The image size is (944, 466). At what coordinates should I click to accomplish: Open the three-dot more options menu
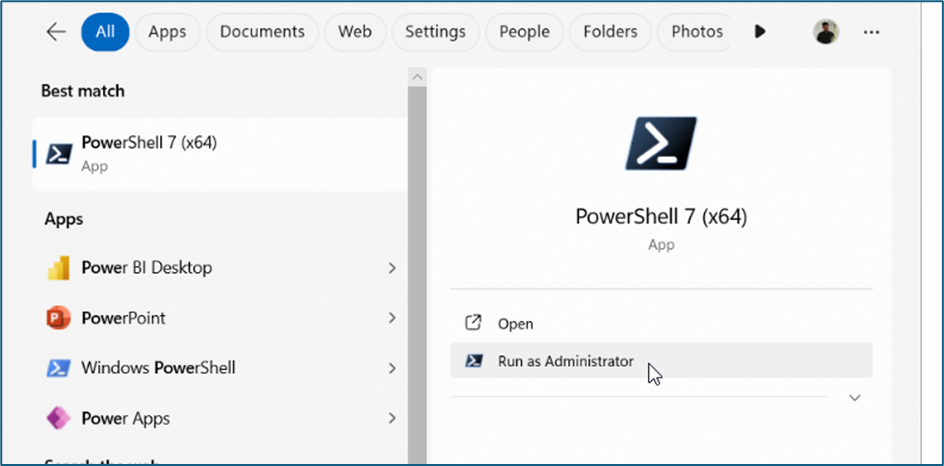[871, 32]
